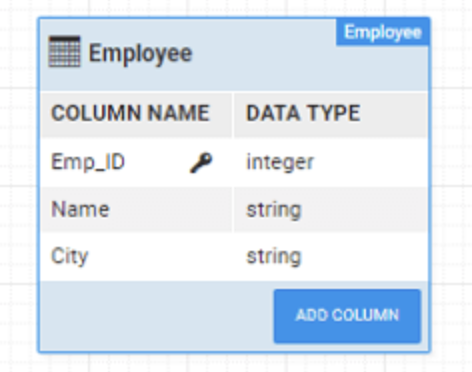Click the Employee table title text
472x372 pixels.
(x=140, y=53)
